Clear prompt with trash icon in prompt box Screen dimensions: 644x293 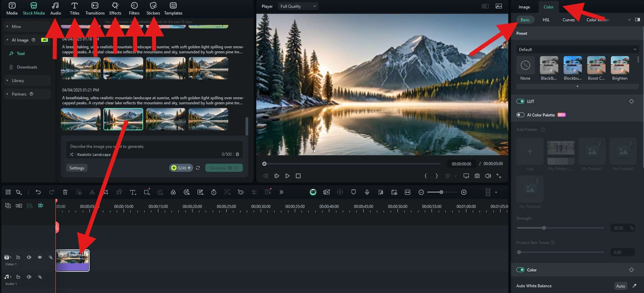coord(237,154)
